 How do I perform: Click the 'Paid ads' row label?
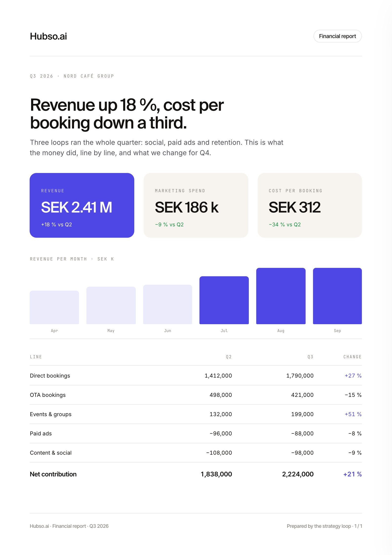[x=41, y=433]
